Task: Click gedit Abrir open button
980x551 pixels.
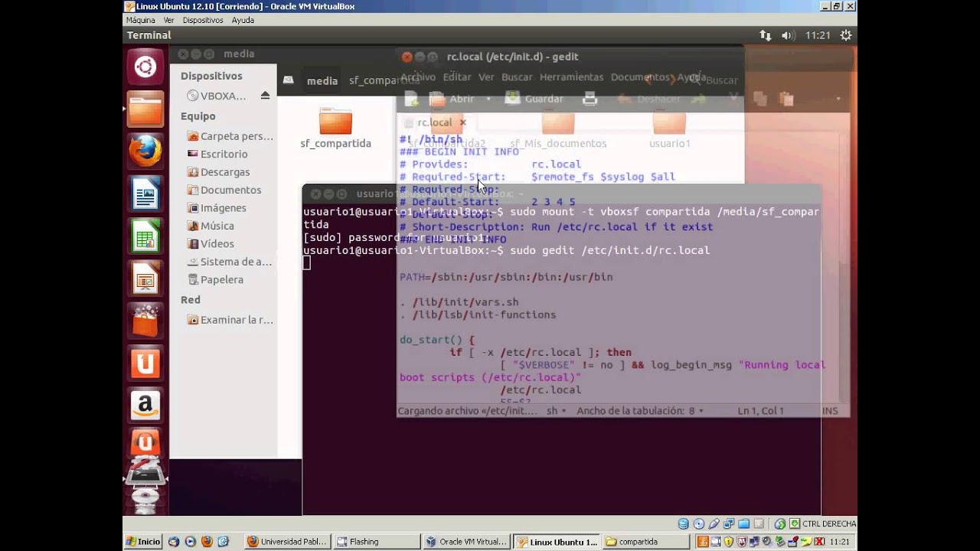Action: coord(452,99)
